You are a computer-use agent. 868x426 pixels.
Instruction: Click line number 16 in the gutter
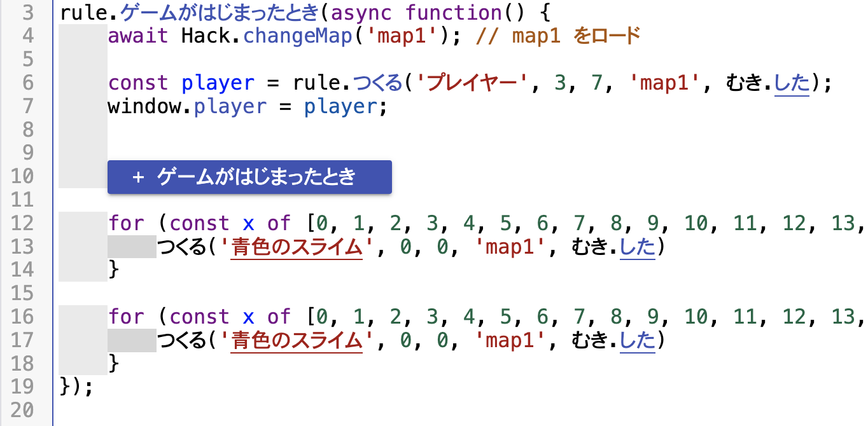click(x=22, y=317)
